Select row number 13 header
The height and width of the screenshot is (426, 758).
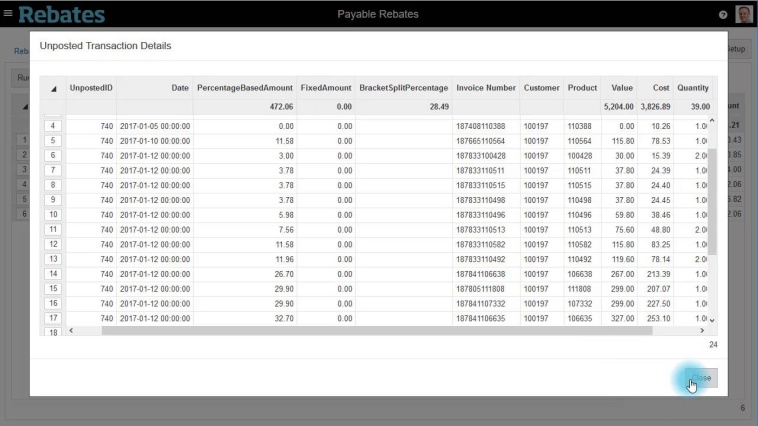tap(53, 259)
